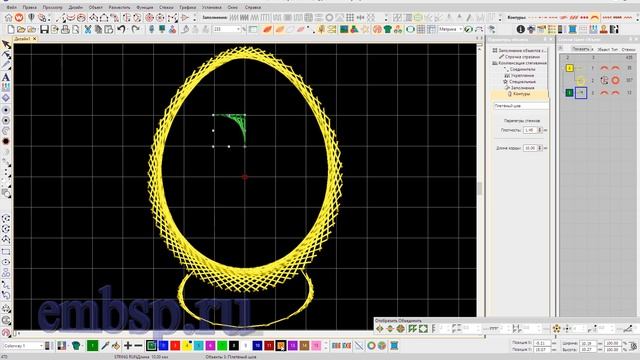Open the Правка menu
640x360 pixels.
29,7
